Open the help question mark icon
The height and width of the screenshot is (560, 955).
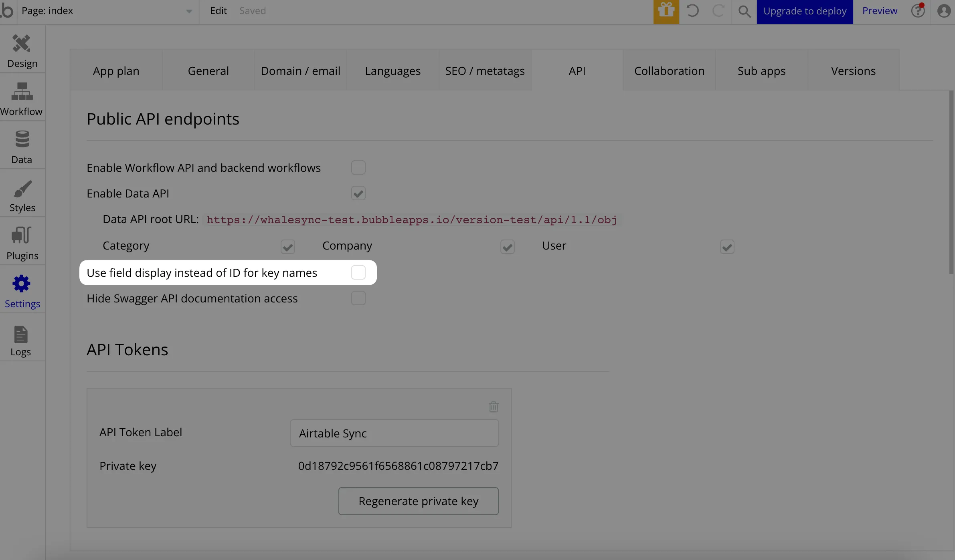click(x=918, y=11)
